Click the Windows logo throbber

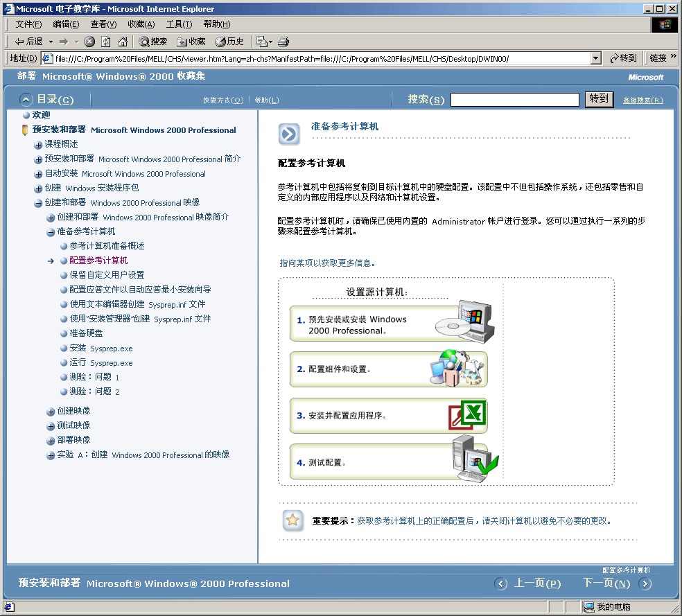[x=664, y=25]
